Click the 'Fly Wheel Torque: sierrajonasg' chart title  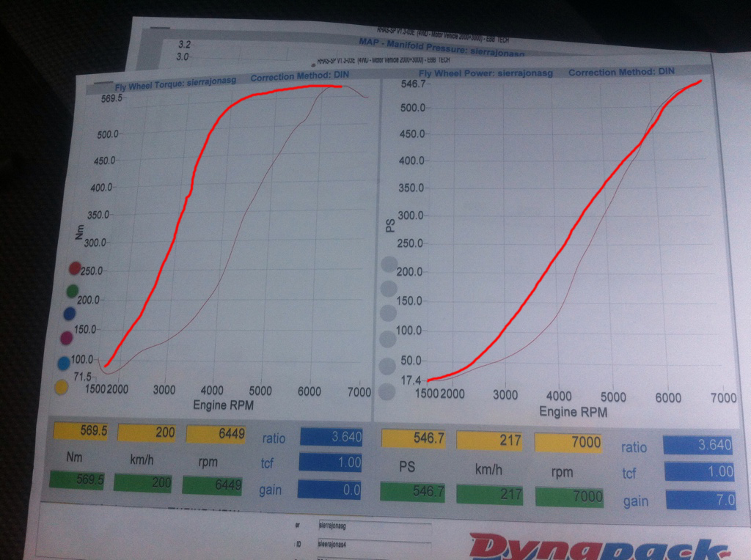175,84
